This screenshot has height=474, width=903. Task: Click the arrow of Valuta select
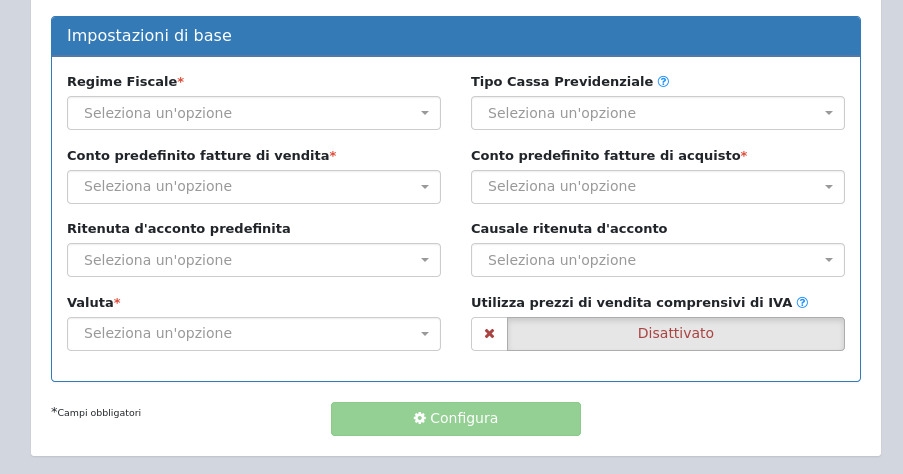(x=425, y=335)
